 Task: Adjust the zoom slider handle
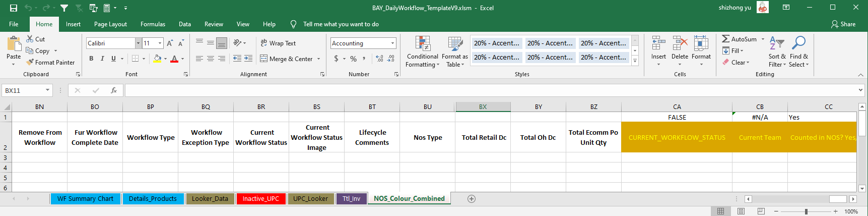coord(806,211)
